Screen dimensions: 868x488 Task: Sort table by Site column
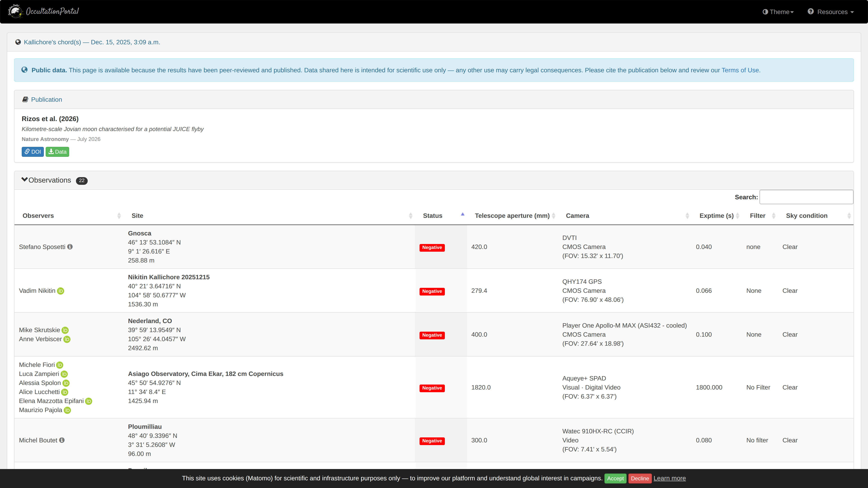click(269, 216)
